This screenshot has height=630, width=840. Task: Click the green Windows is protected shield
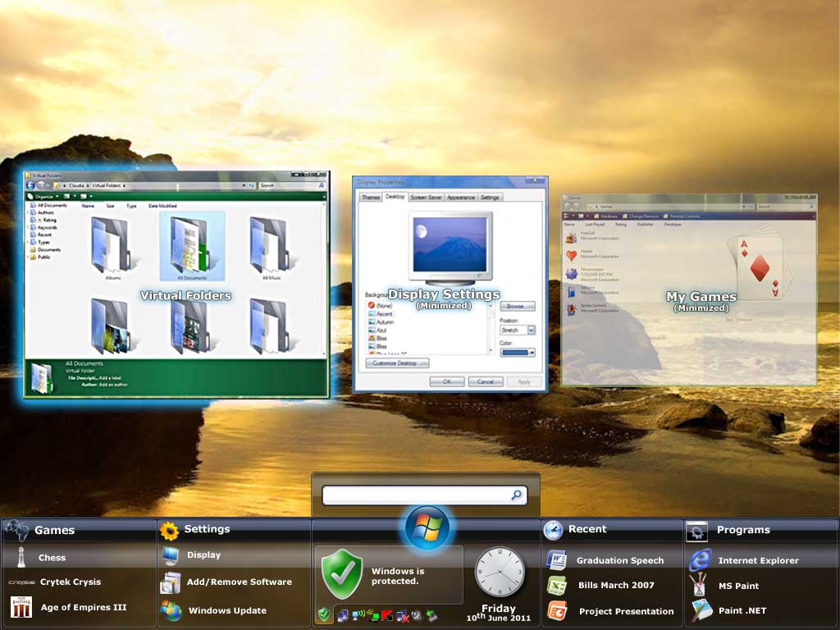[x=341, y=573]
